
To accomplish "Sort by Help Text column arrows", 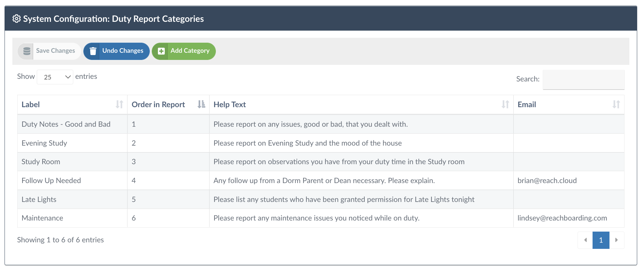I will [x=505, y=105].
